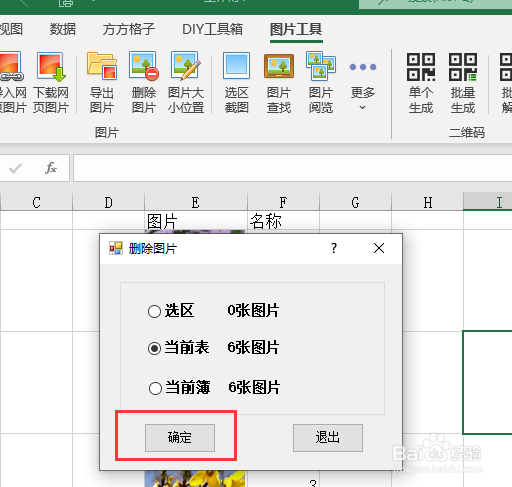Select column F header

tap(283, 202)
